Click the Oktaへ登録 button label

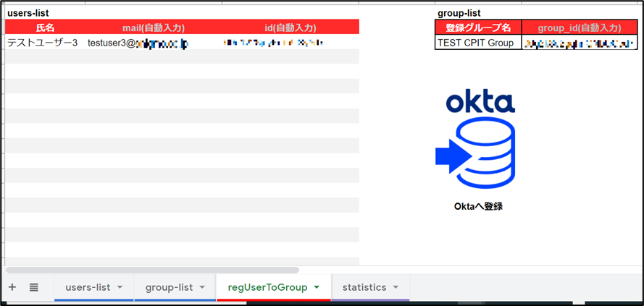[x=479, y=206]
